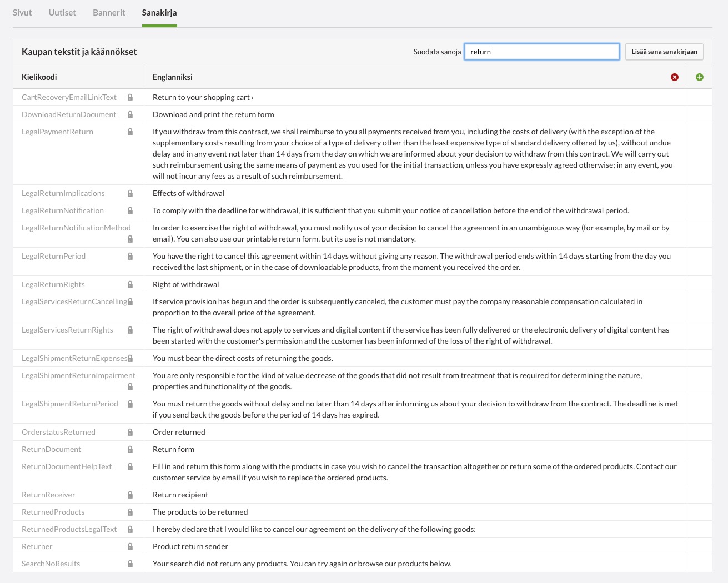Select the Sanakirja tab

click(159, 12)
